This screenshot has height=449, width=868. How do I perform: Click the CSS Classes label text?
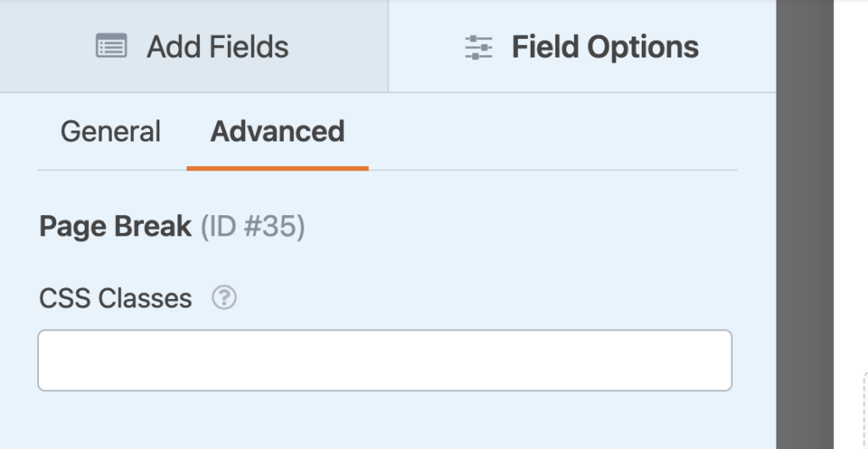point(115,298)
